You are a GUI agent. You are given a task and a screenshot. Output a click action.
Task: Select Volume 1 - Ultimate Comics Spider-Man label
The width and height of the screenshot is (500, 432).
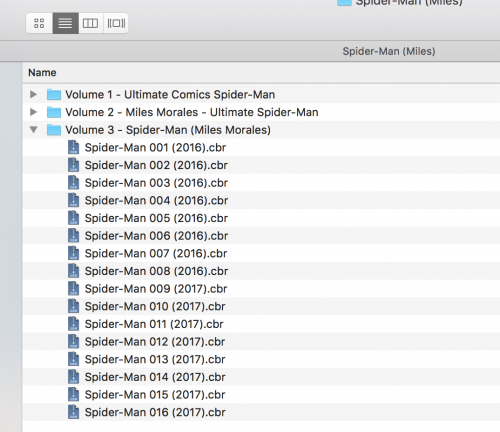pyautogui.click(x=170, y=95)
